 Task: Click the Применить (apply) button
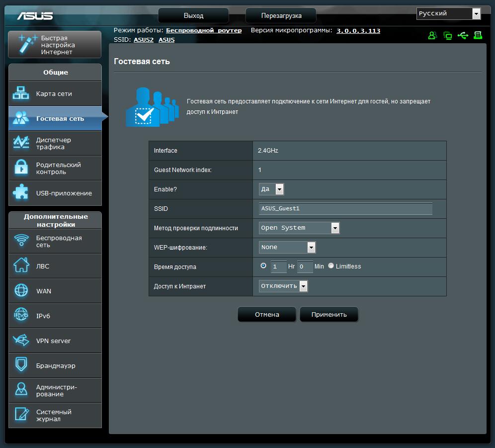click(x=329, y=314)
